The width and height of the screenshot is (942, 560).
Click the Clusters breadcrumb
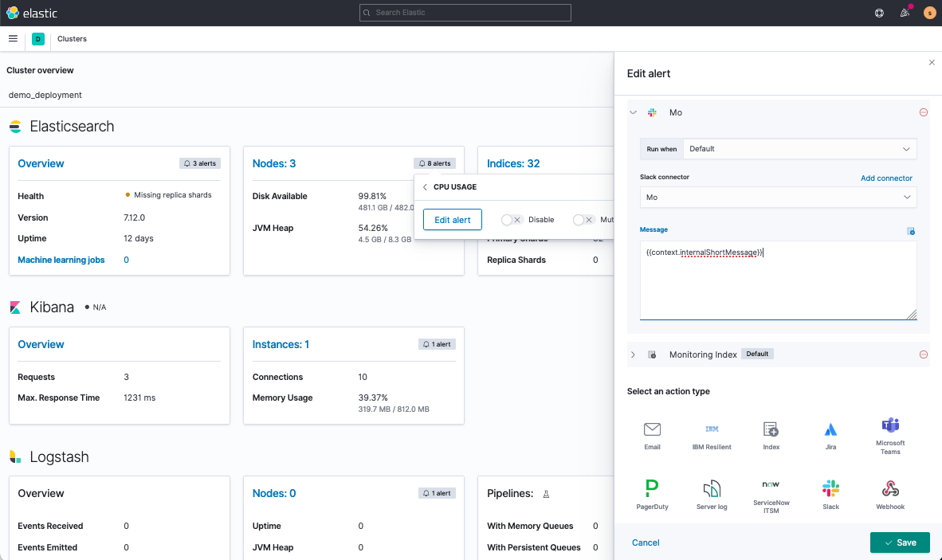click(x=72, y=39)
